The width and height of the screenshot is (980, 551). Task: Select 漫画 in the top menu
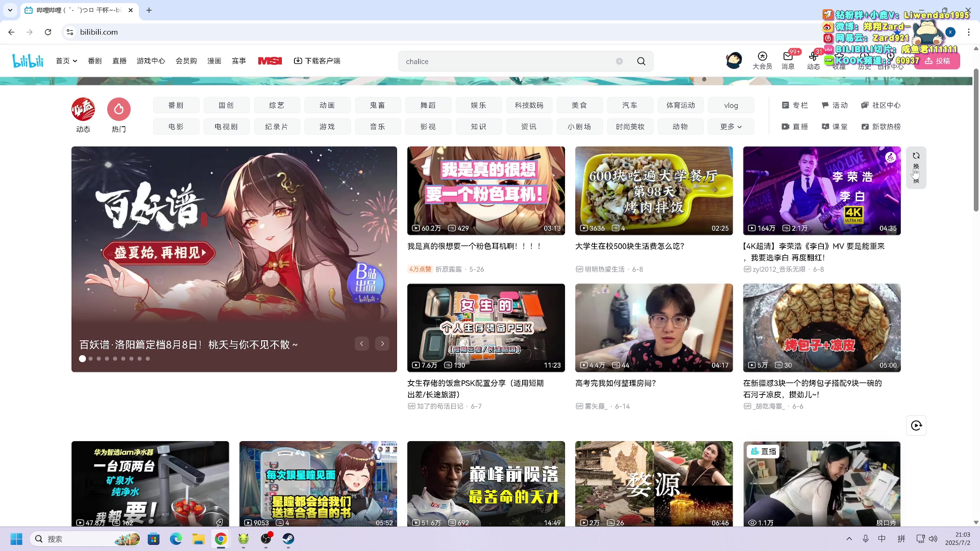coord(214,61)
